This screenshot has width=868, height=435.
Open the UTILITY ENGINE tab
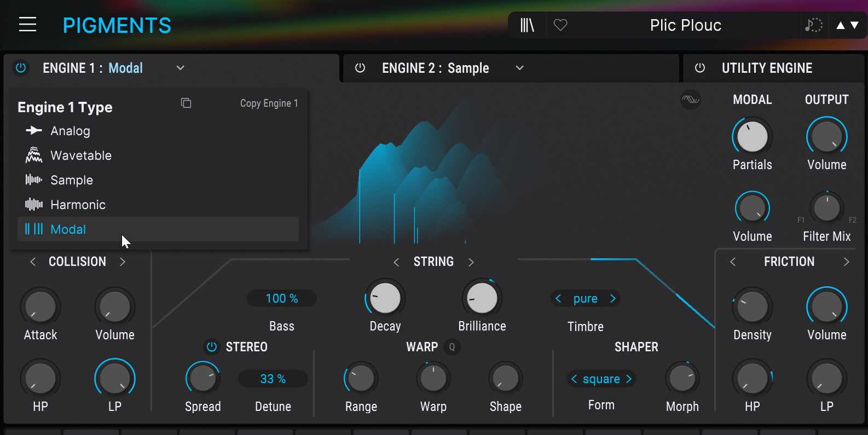coord(767,68)
